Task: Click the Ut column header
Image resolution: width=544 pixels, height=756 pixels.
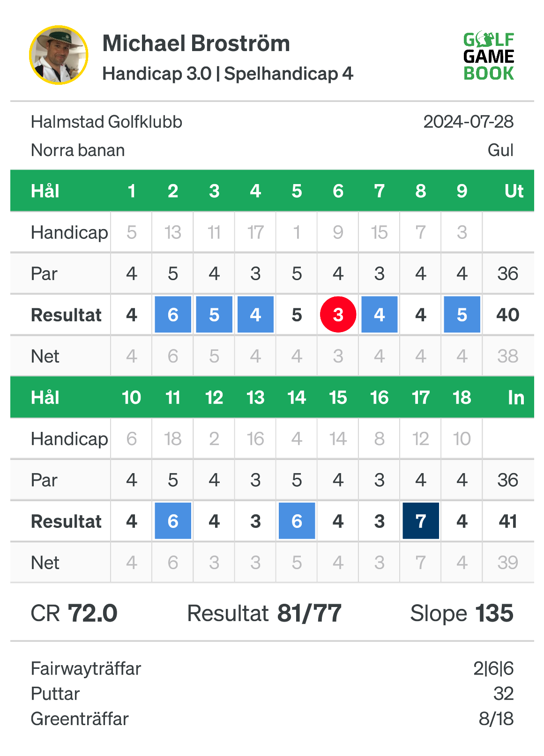Action: point(514,191)
